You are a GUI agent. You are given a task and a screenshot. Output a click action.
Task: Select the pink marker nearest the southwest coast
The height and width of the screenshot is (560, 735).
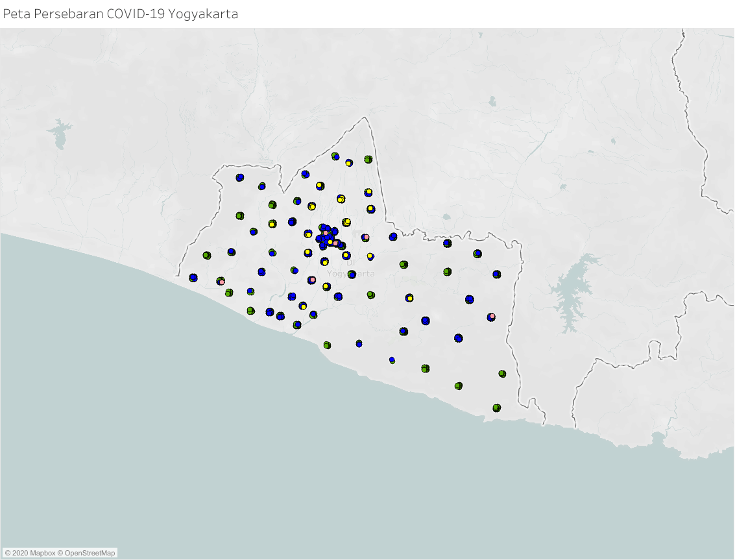[x=221, y=282]
